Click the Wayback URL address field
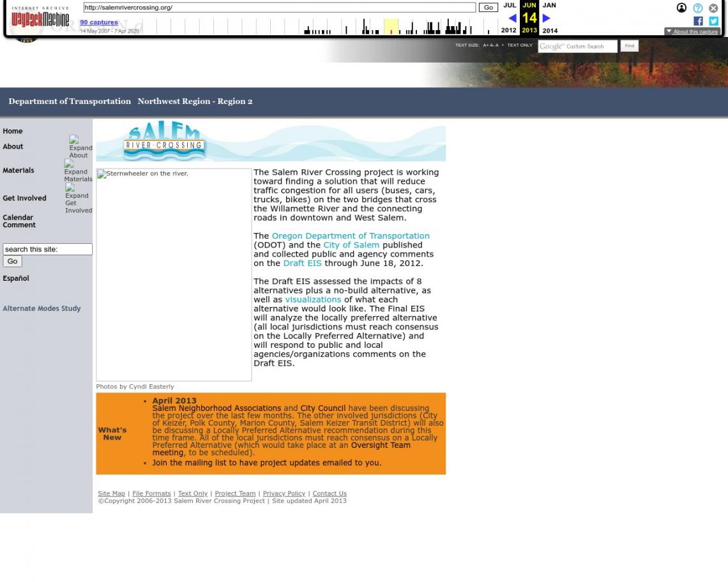The height and width of the screenshot is (582, 728). (x=280, y=8)
